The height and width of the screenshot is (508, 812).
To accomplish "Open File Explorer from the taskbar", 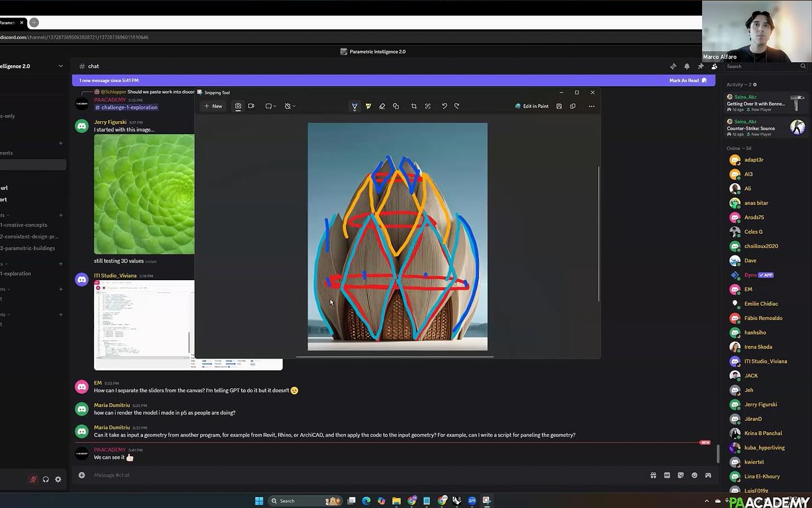I will pos(396,501).
